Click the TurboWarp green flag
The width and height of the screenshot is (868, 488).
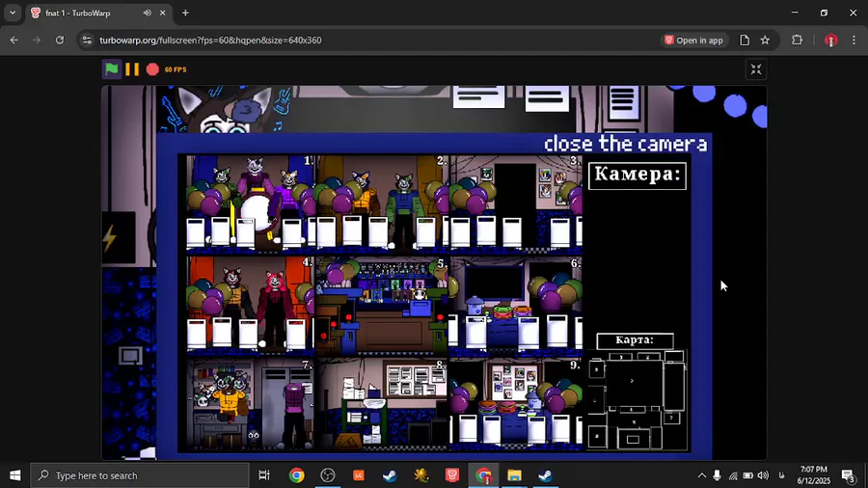(x=112, y=69)
